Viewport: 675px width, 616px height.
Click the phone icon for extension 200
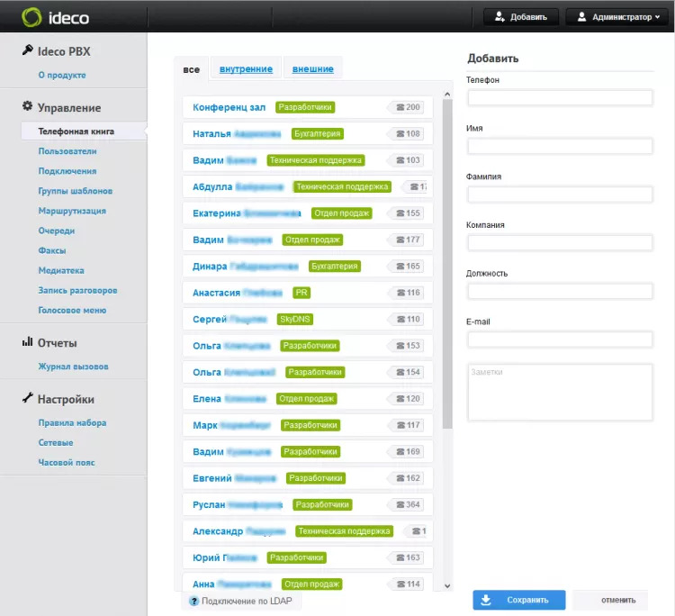pos(400,107)
